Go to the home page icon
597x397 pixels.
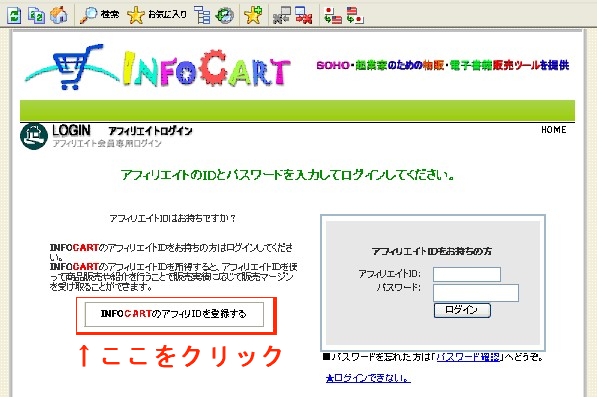point(59,15)
